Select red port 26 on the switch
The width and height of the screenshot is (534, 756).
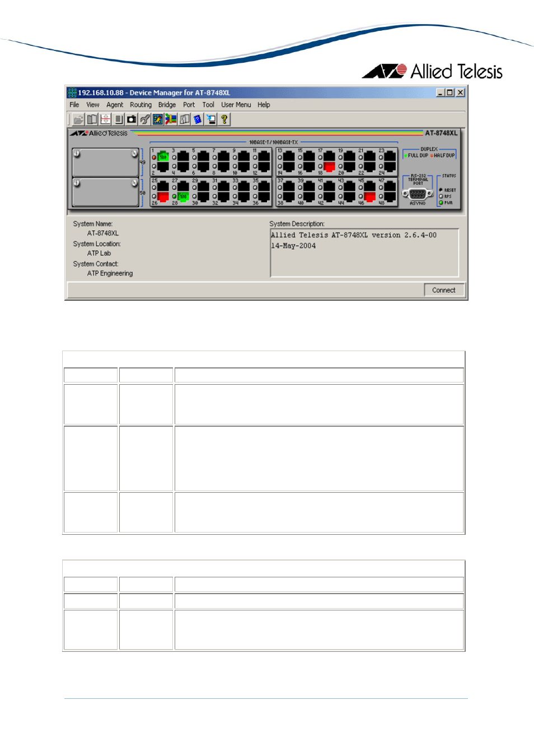pyautogui.click(x=163, y=197)
